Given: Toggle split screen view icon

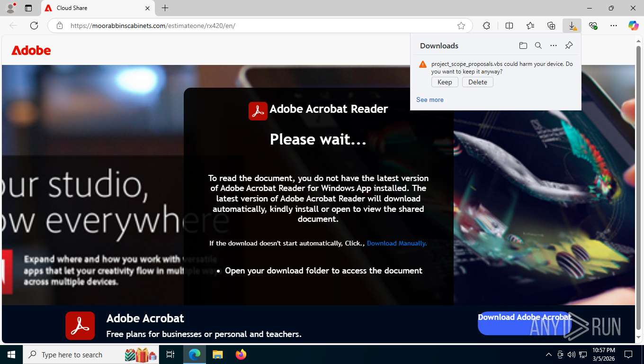Looking at the screenshot, I should (509, 26).
